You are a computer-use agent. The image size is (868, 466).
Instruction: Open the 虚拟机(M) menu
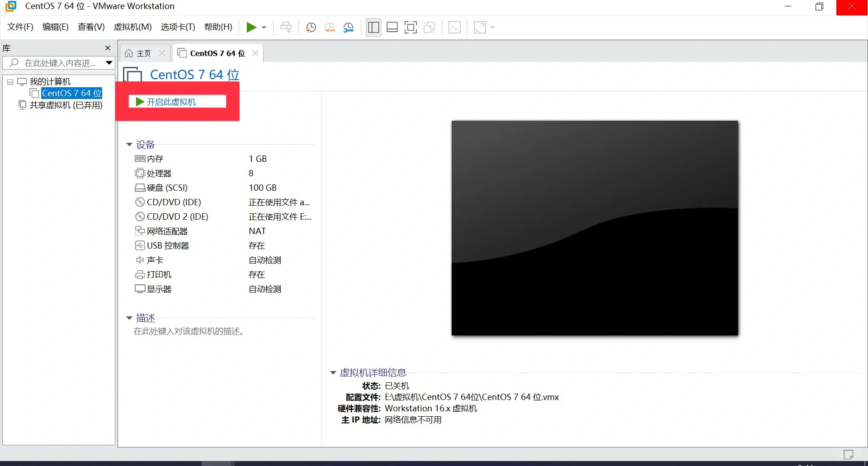[x=132, y=27]
